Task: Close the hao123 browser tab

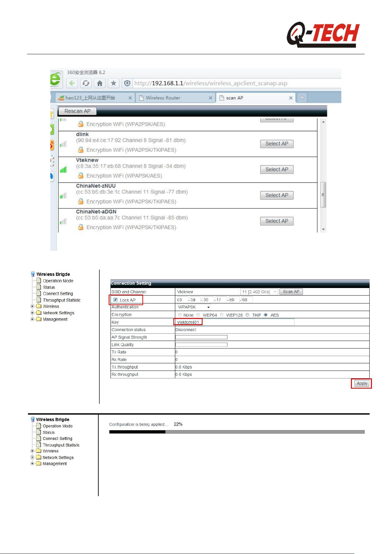Action: click(x=130, y=98)
